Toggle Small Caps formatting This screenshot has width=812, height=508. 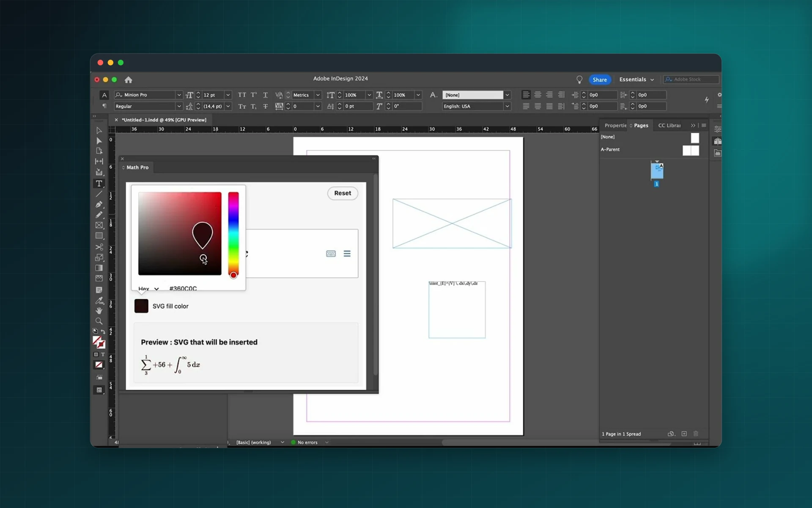click(242, 106)
